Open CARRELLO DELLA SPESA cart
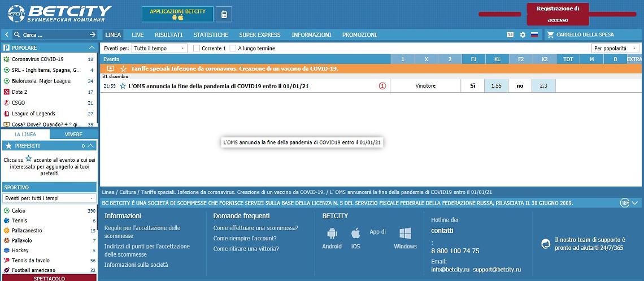 585,35
